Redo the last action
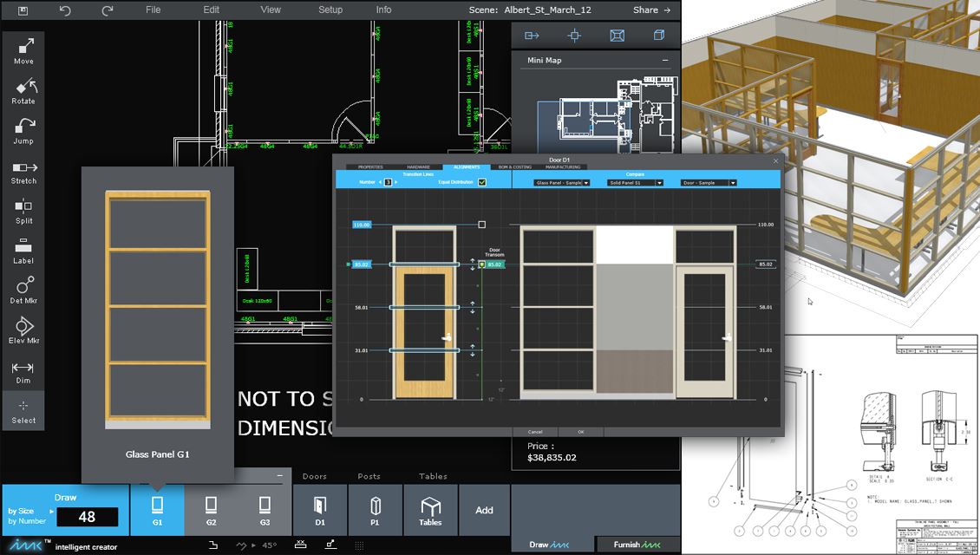Screen dimensions: 980x555 [x=108, y=10]
